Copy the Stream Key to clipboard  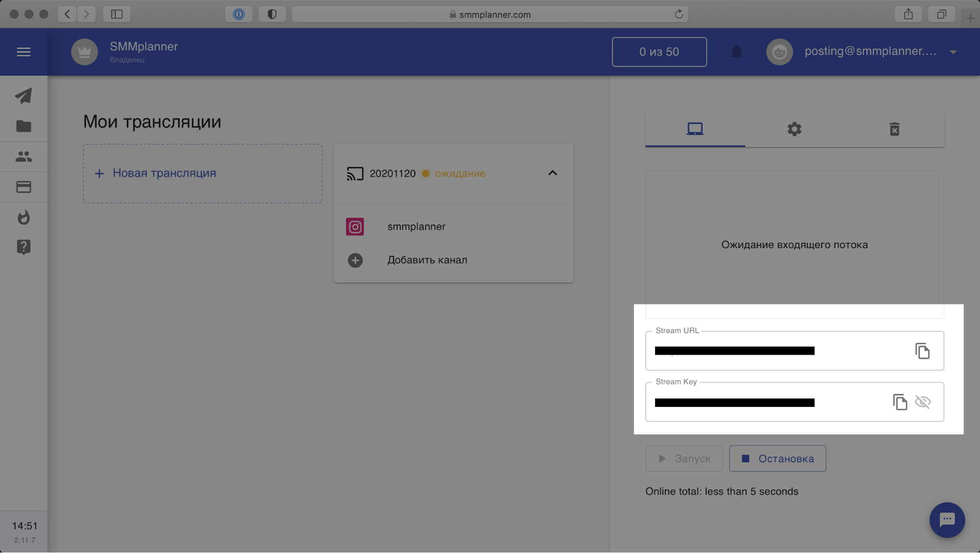[900, 402]
